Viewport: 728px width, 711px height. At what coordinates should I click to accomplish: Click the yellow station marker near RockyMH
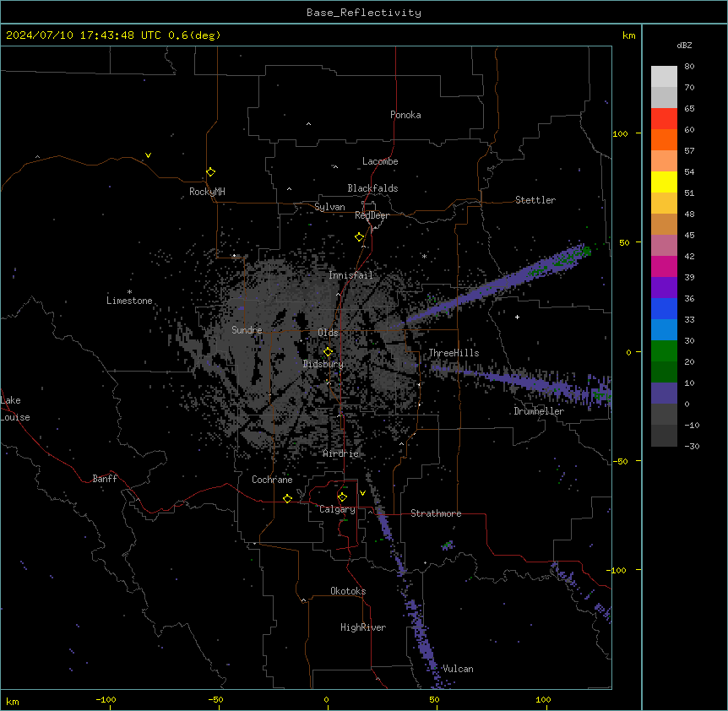click(211, 172)
